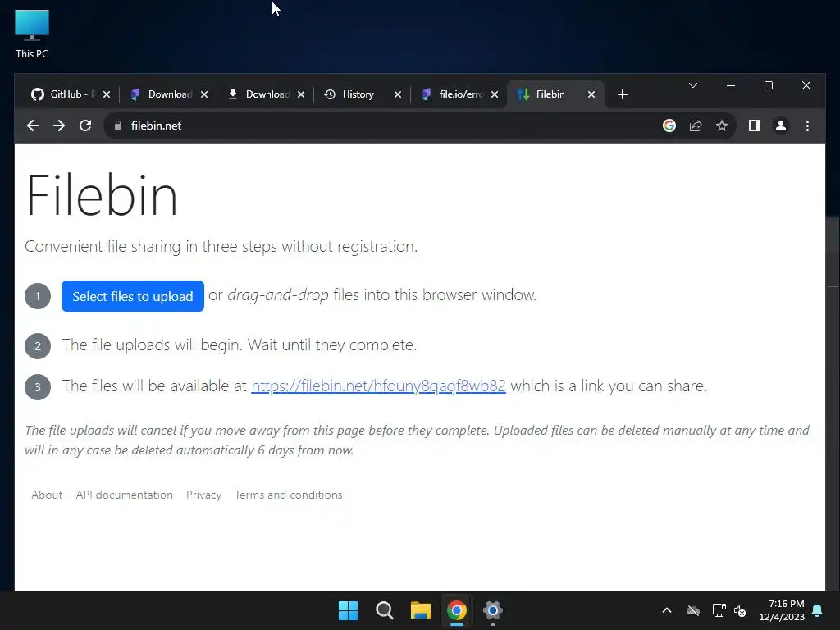Close the first Download tab

coord(204,94)
